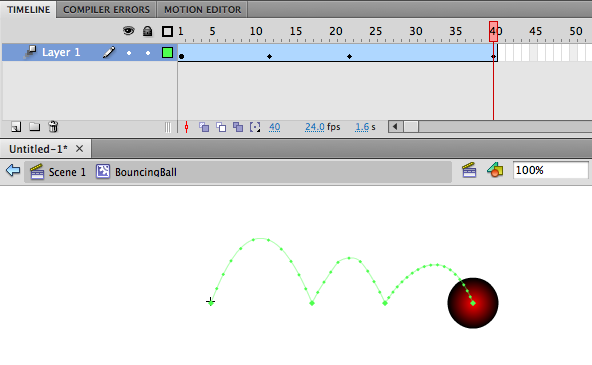Click frame number 10 on the ruler
Image resolution: width=592 pixels, height=365 pixels.
pos(256,31)
